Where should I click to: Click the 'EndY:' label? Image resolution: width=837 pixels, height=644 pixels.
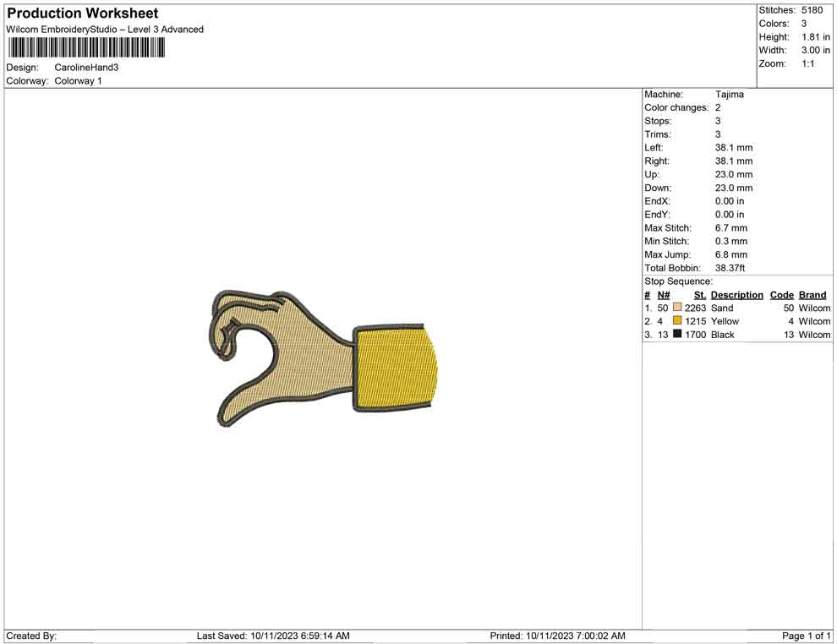657,215
